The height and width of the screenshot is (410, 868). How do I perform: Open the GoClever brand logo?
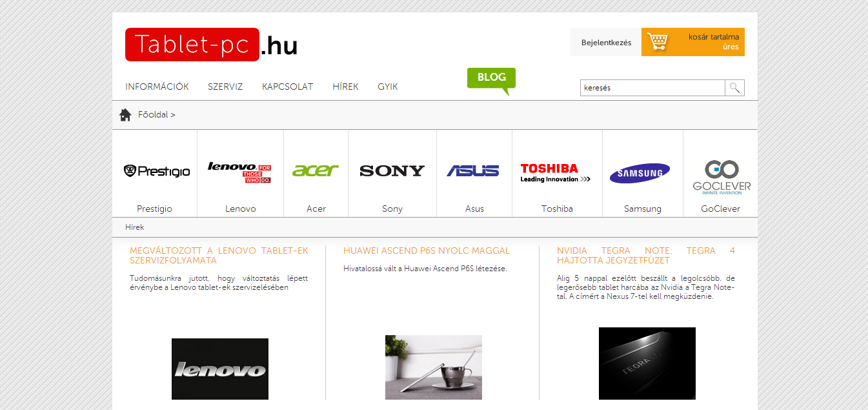tap(722, 176)
